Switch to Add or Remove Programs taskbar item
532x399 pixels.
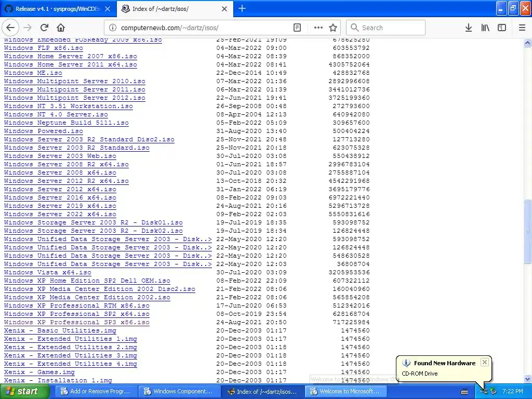pos(96,392)
